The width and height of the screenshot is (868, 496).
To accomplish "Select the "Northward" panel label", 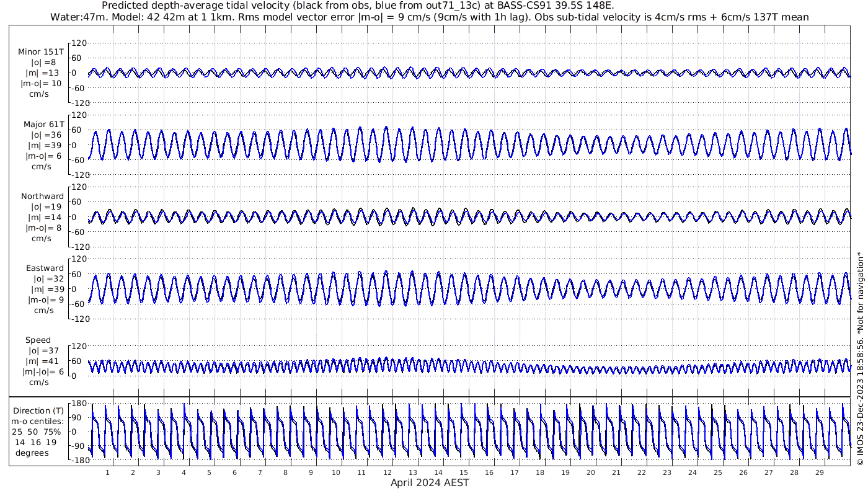I will tap(43, 196).
